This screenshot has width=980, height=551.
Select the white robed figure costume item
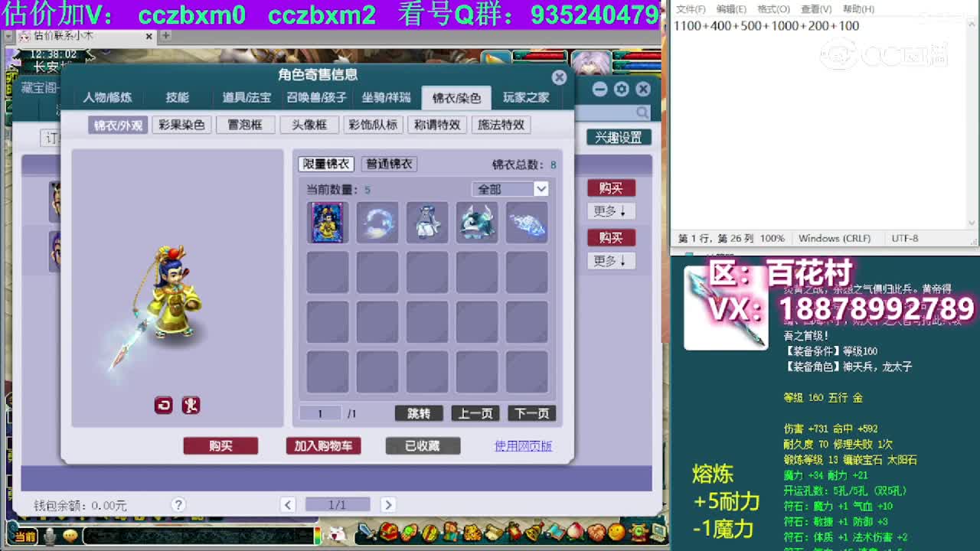point(427,223)
